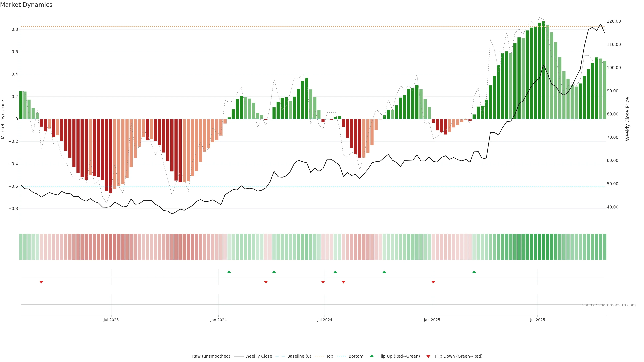Click the Weekly Close Price axis title
The image size is (644, 362).
click(627, 119)
